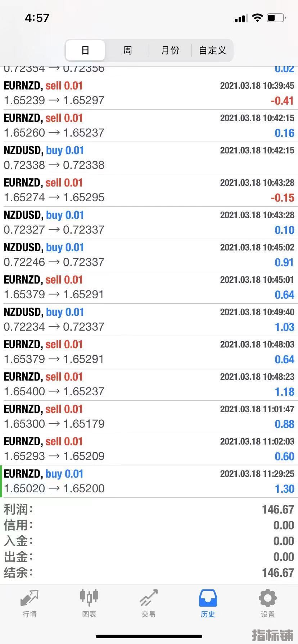
Task: Open EURNZD buy trade closed at 11:29:25
Action: tap(149, 481)
